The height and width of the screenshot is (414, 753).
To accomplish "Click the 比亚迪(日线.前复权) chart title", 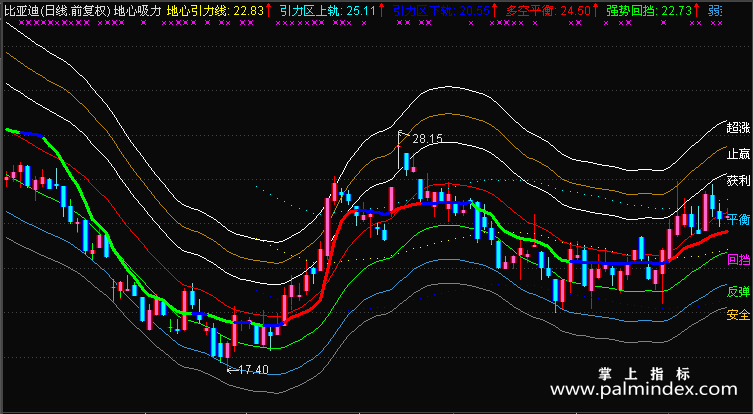I will coord(57,10).
